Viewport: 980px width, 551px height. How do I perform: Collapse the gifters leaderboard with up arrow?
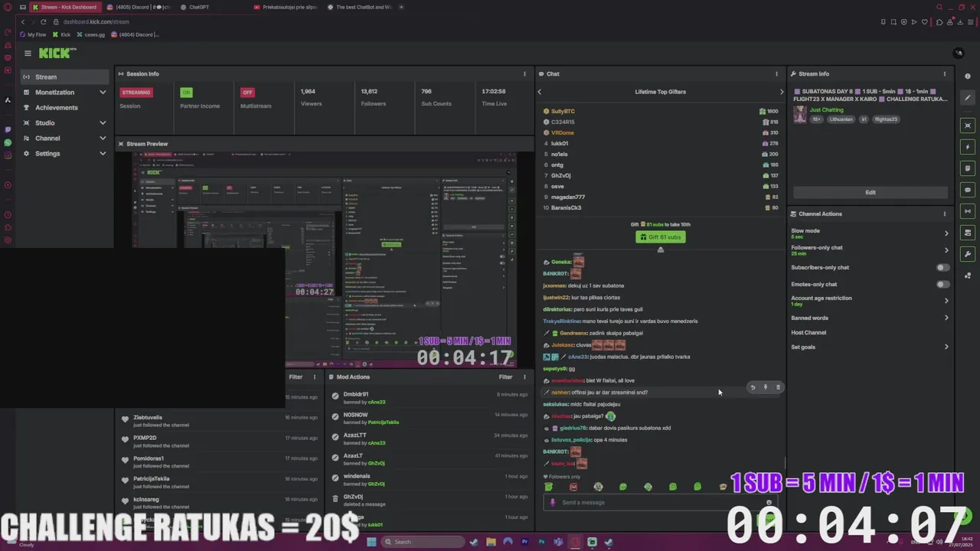(660, 249)
